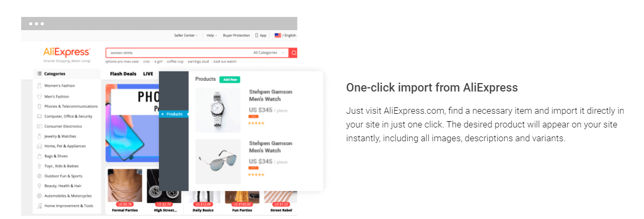Open the silver watch product thumbnail
The height and width of the screenshot is (219, 644).
point(218,110)
